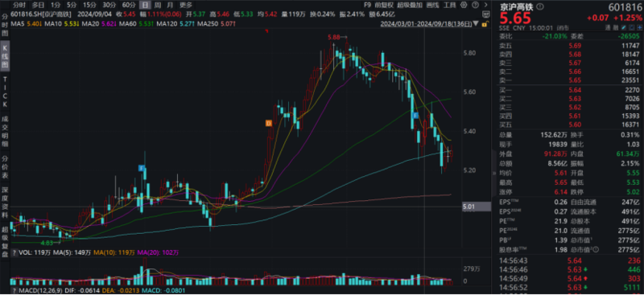
Task: Open the help question-mark icon in top toolbar
Action: pos(475,5)
